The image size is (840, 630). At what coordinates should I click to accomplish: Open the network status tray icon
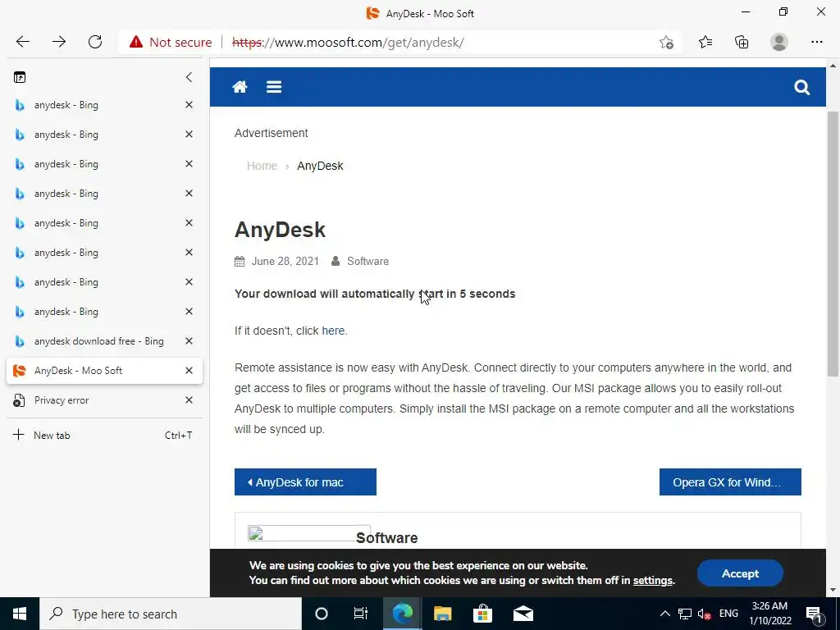[x=685, y=614]
